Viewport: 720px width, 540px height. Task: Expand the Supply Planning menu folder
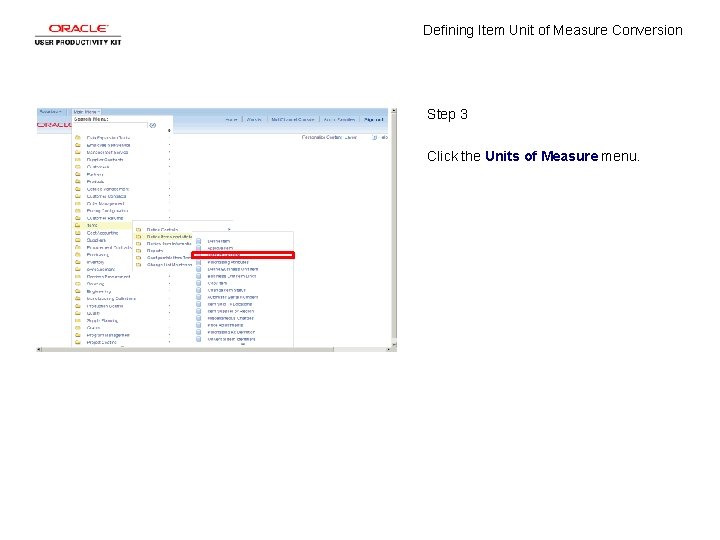click(102, 321)
